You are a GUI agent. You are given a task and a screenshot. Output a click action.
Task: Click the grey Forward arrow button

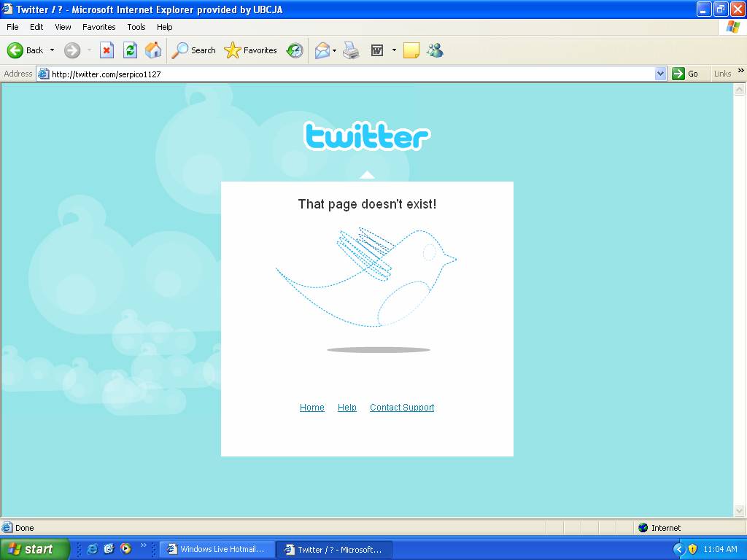coord(72,50)
